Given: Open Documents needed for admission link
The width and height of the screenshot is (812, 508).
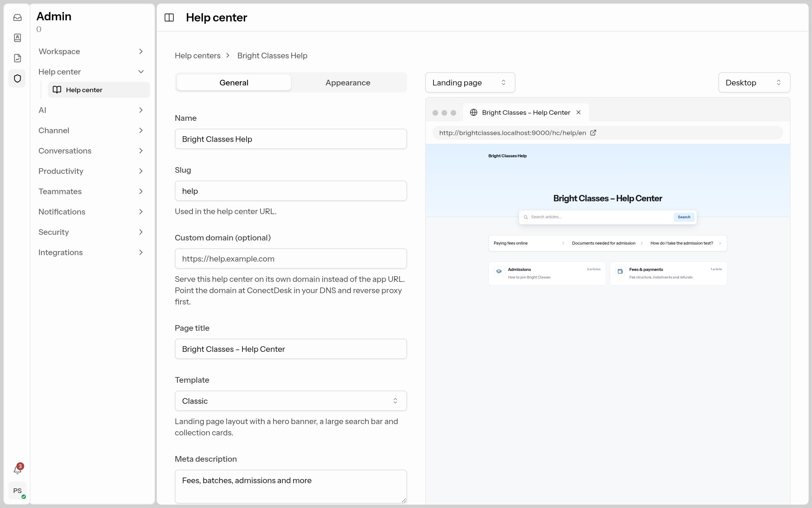Looking at the screenshot, I should coord(607,243).
